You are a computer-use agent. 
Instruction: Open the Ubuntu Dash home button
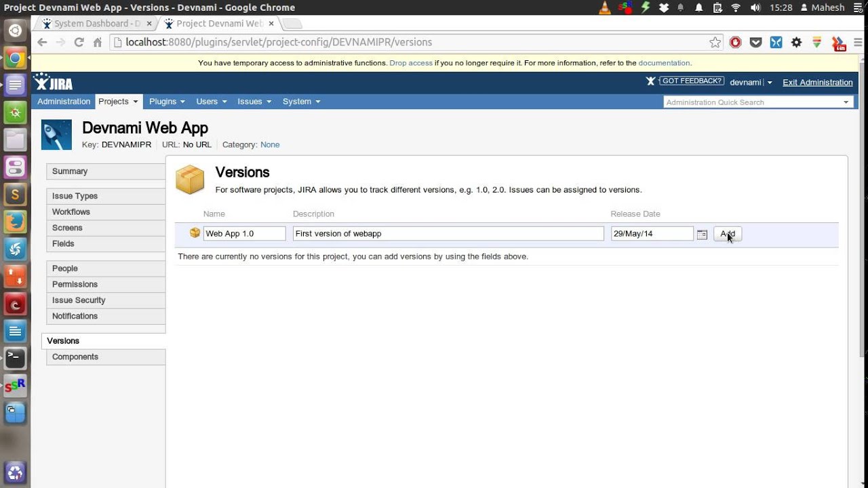[15, 30]
